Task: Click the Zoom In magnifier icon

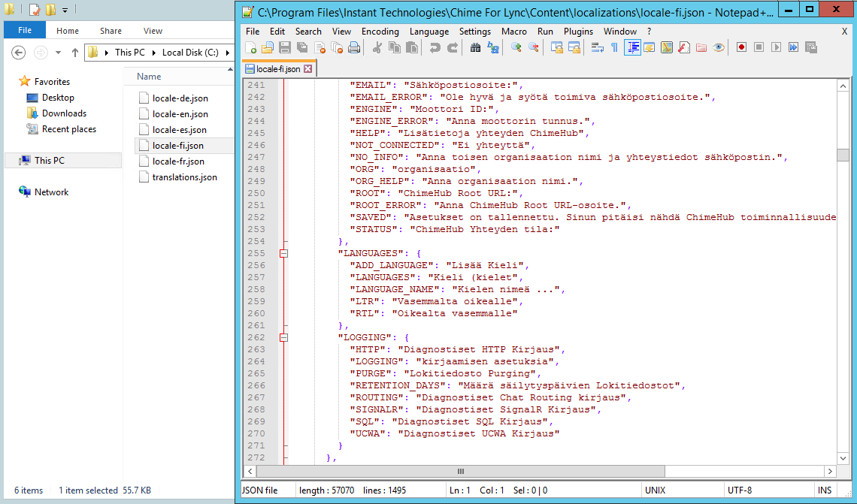Action: pos(516,48)
